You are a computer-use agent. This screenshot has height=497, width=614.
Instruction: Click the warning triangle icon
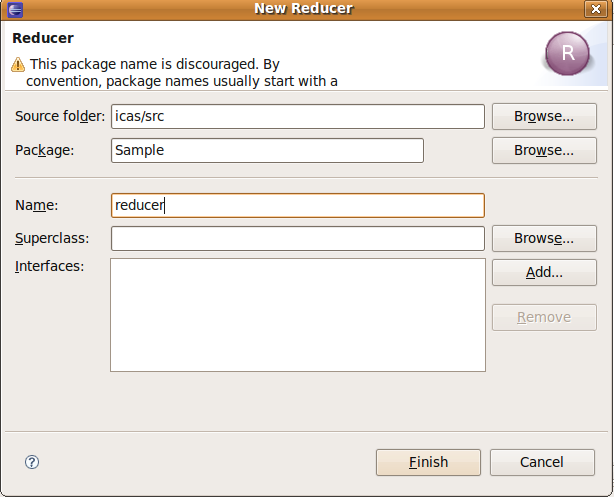pos(18,64)
